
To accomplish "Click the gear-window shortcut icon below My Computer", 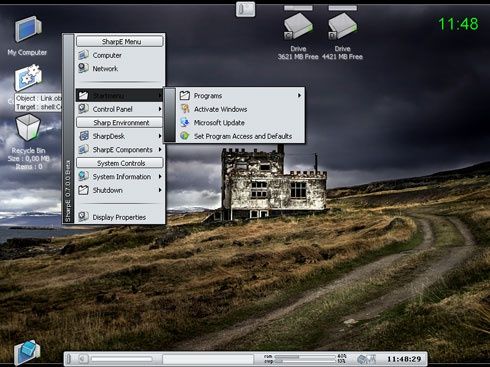I will click(x=28, y=78).
